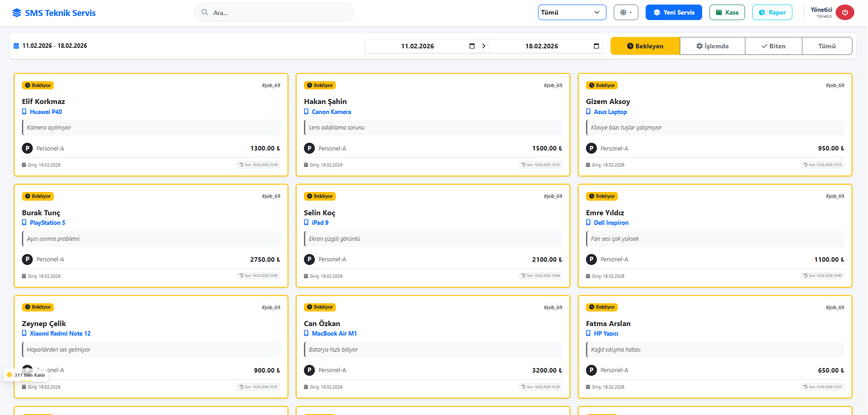This screenshot has height=415, width=868.
Task: Open the PlayStation 5 device link
Action: [47, 223]
